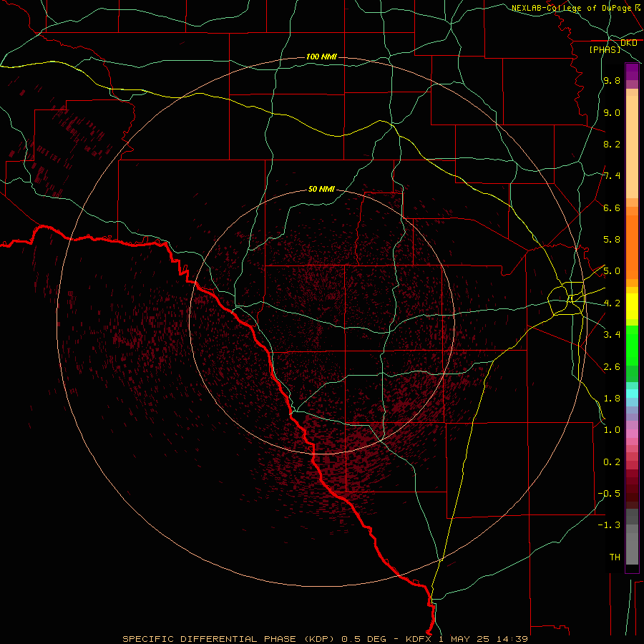
Task: Click the 4.2 value on color scale
Action: tap(612, 303)
